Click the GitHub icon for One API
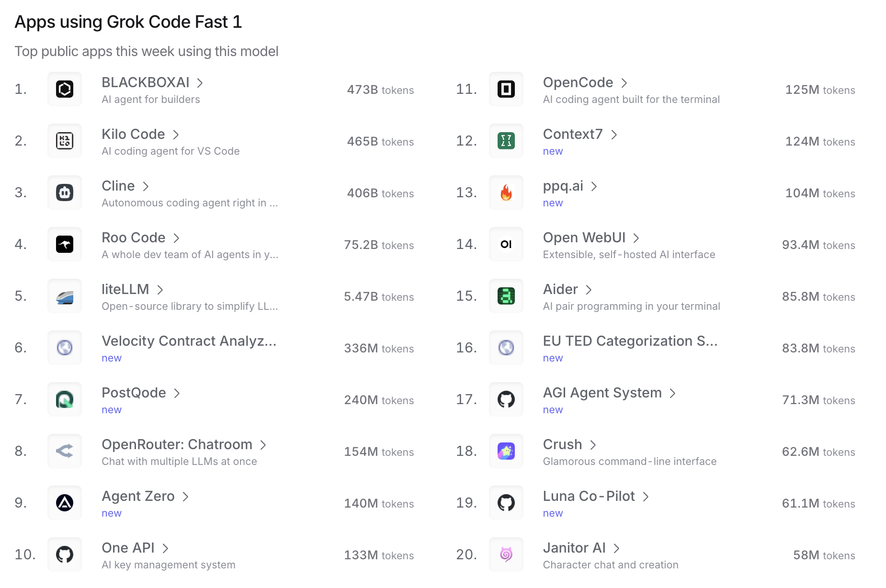Screen dimensions: 886x588 [65, 554]
